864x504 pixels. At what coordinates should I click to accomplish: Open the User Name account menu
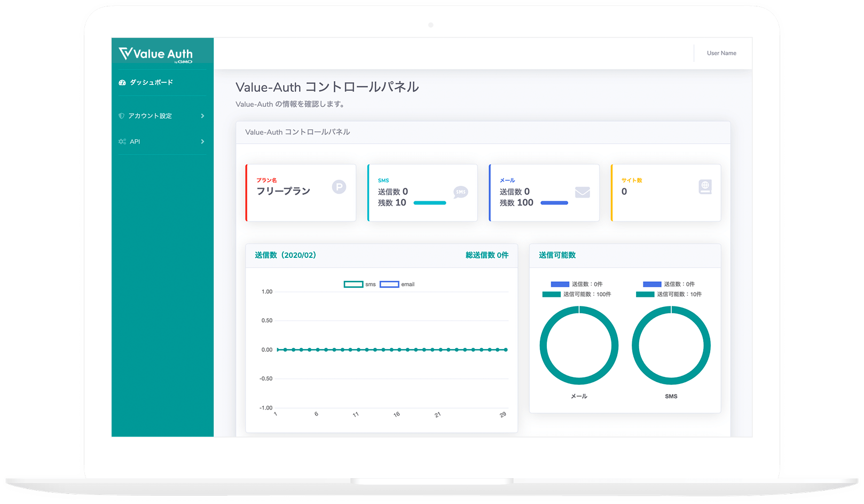click(x=721, y=53)
